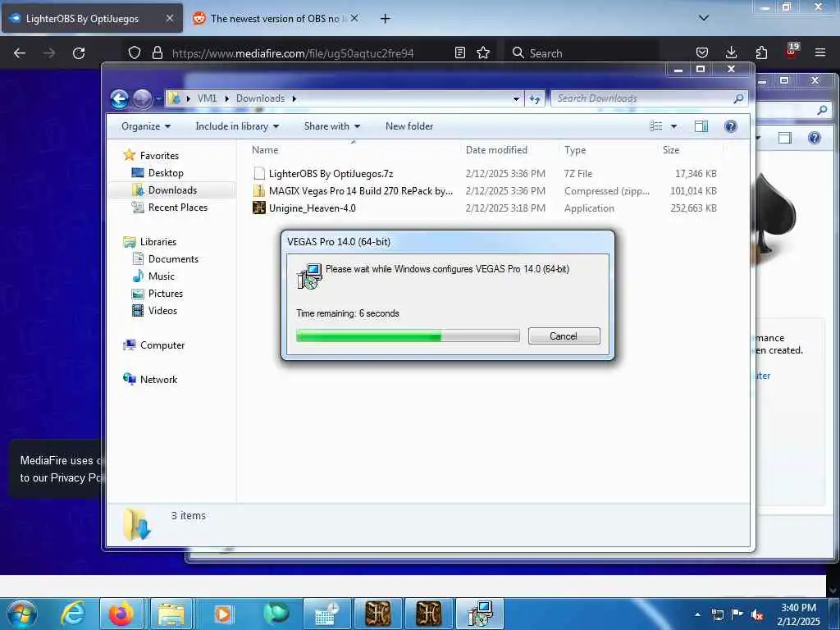This screenshot has width=840, height=630.
Task: Click New folder button
Action: pyautogui.click(x=409, y=126)
